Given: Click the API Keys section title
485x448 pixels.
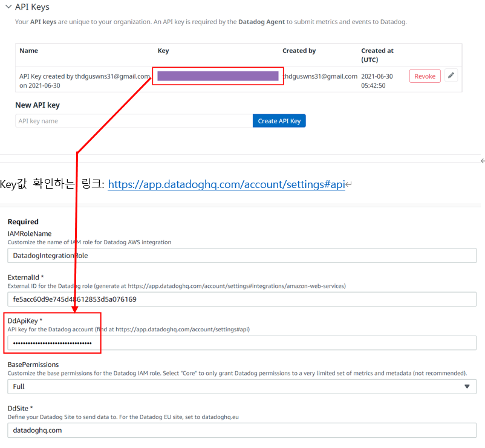Looking at the screenshot, I should tap(32, 7).
